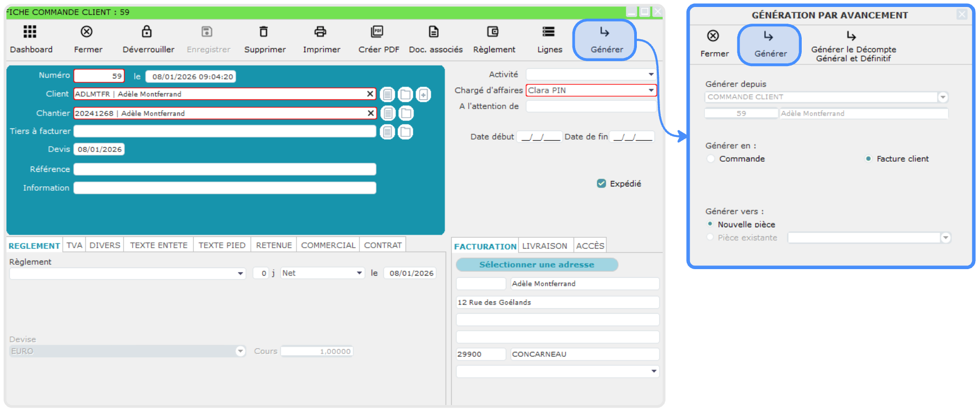980x412 pixels.
Task: Click the Imprimer printer icon
Action: (321, 32)
